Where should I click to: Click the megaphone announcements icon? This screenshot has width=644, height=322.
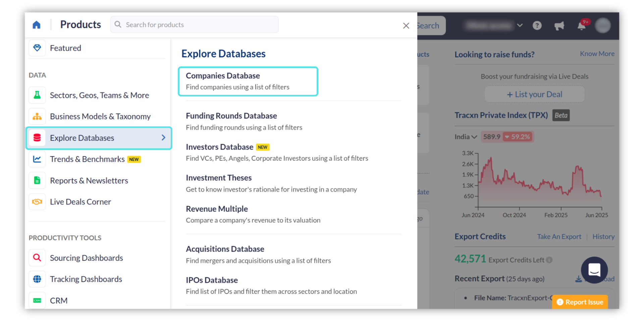[x=559, y=26]
